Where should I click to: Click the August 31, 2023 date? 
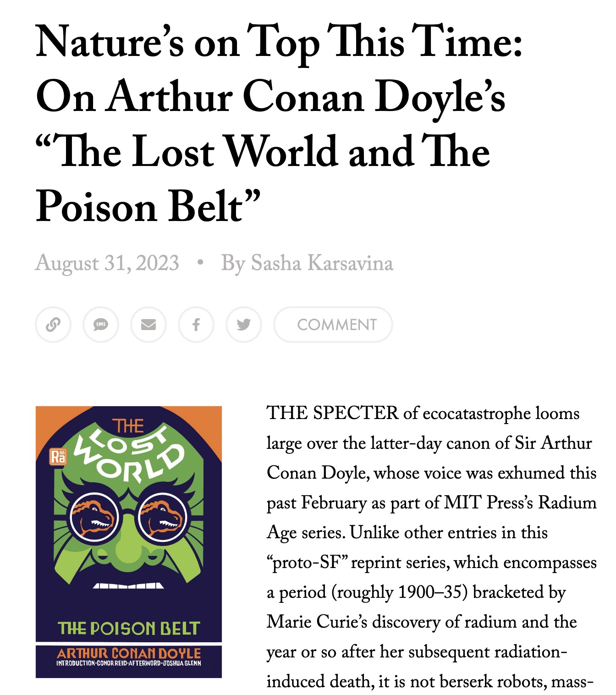[x=107, y=263]
